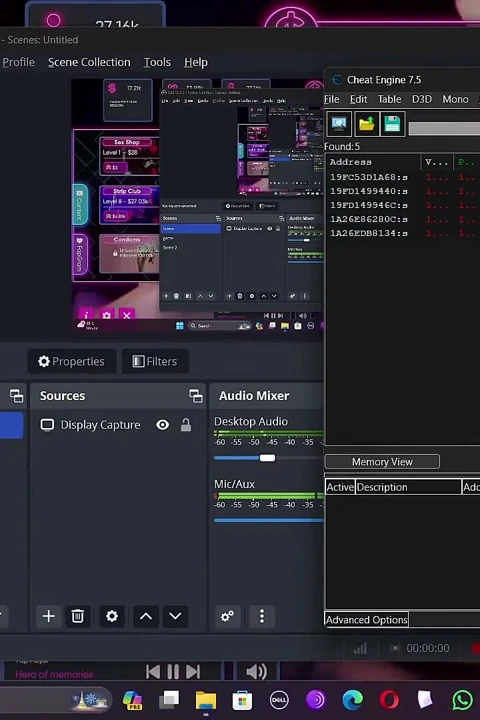Pause media playback in the taskbar widget
480x720 pixels.
(x=173, y=672)
